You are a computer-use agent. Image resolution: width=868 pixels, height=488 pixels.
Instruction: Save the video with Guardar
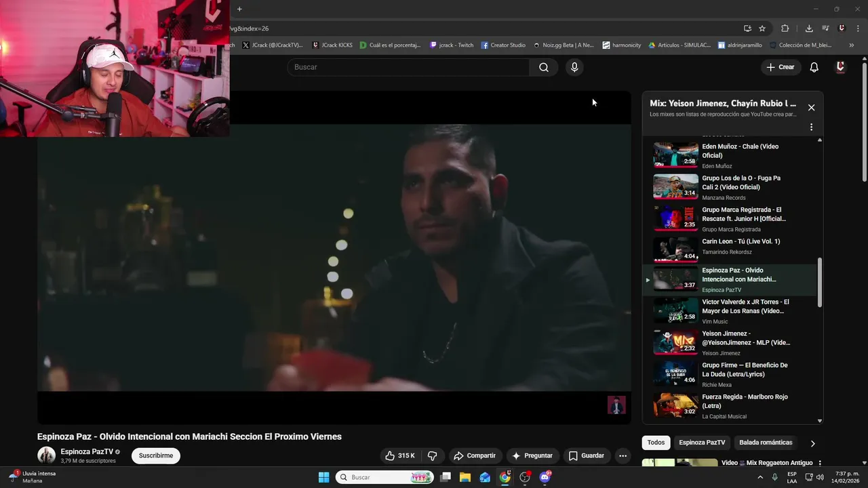(x=586, y=455)
